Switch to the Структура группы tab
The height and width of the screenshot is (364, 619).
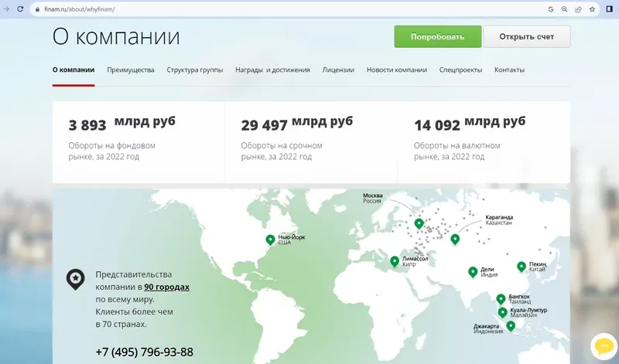pos(195,70)
